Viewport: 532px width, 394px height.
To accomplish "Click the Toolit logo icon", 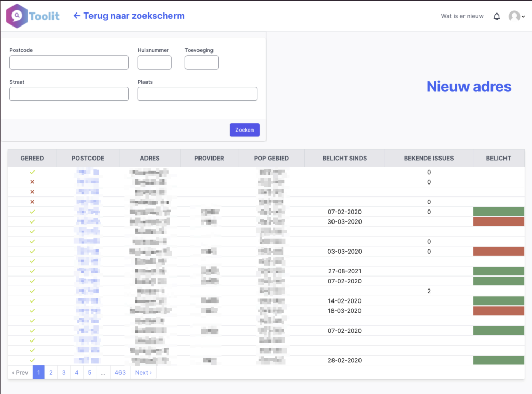I will [17, 16].
